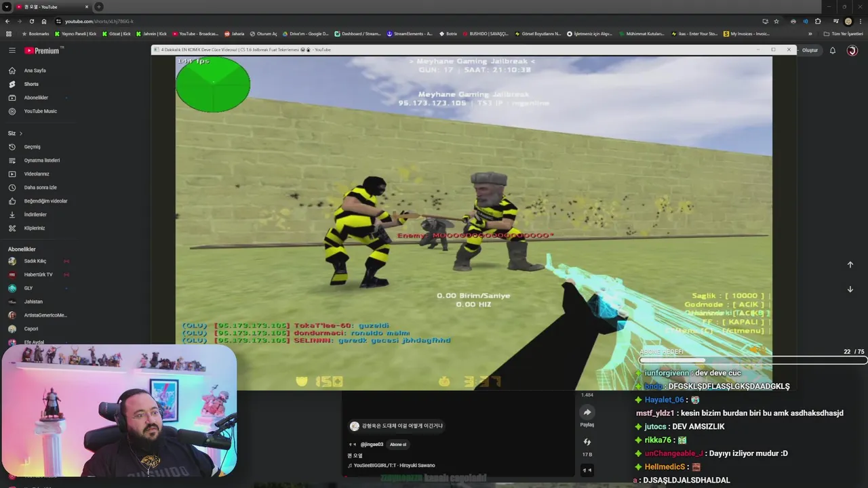Click the Paylaş share button
868x488 pixels.
[x=587, y=413]
